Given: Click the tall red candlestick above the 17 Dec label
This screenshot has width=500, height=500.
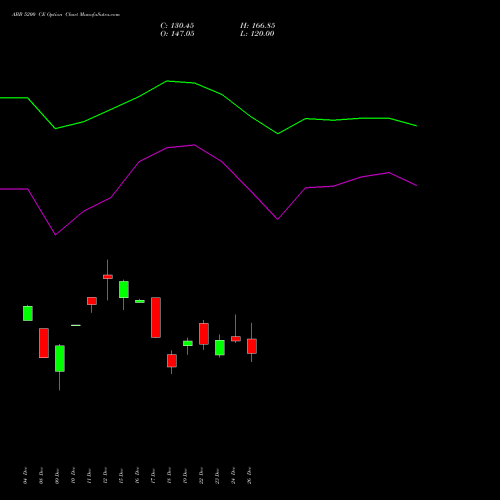Looking at the screenshot, I should point(156,317).
